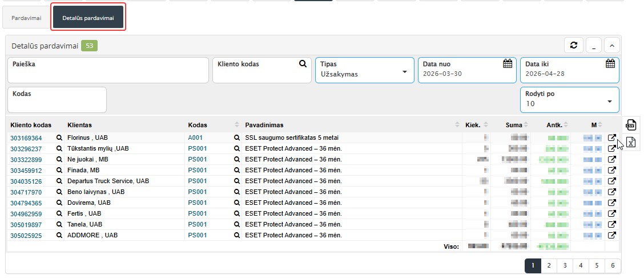Search client by magnifier next to 303169364
This screenshot has height=279, width=644.
[59, 138]
